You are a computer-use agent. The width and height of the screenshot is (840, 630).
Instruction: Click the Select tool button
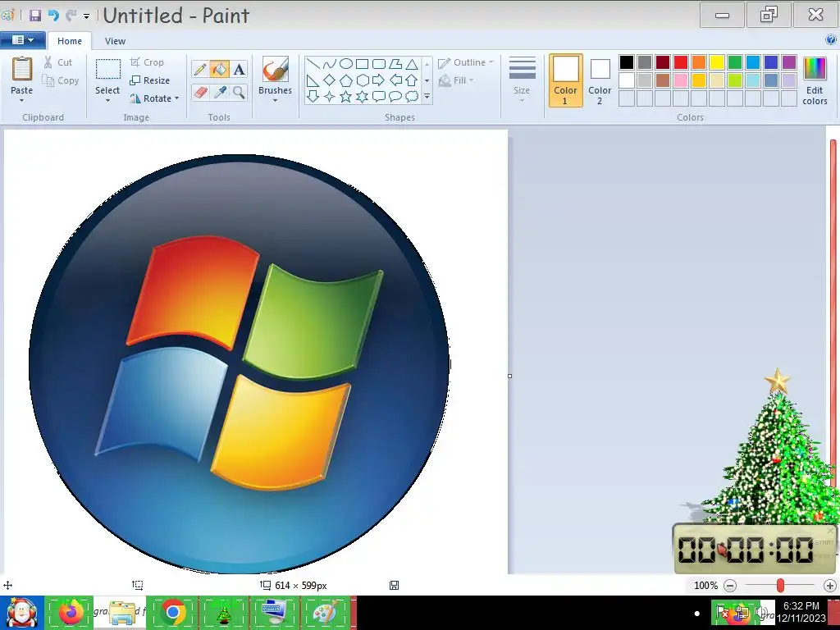(107, 75)
